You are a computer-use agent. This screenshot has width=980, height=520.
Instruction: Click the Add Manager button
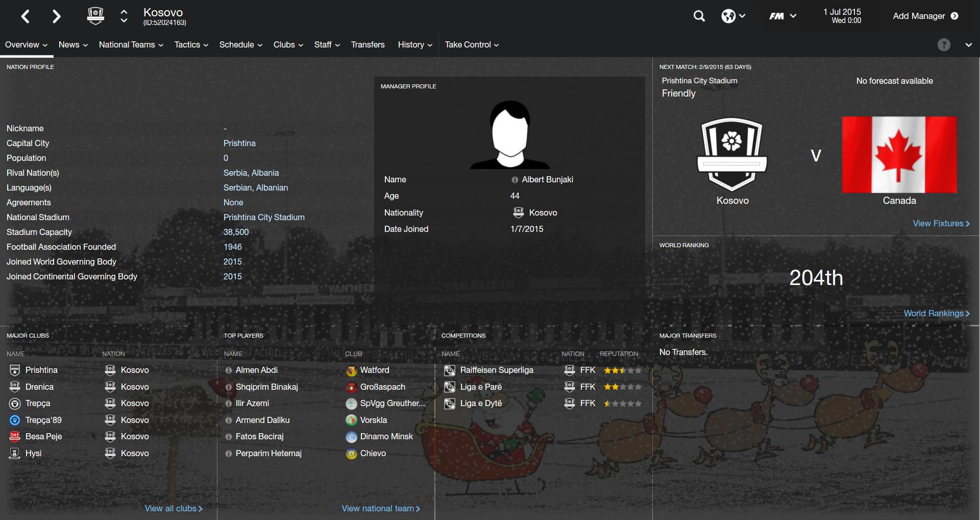[925, 16]
